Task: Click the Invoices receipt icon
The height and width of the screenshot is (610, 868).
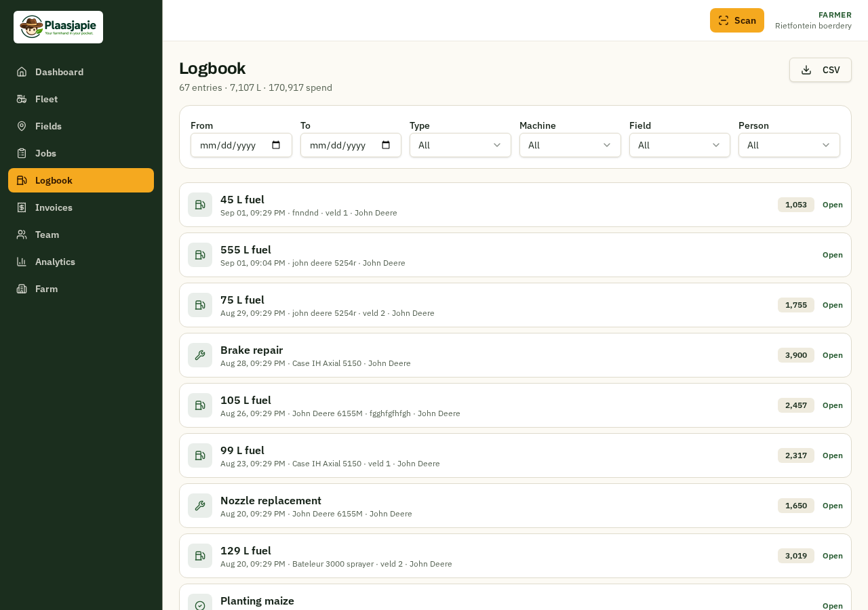Action: click(x=22, y=207)
